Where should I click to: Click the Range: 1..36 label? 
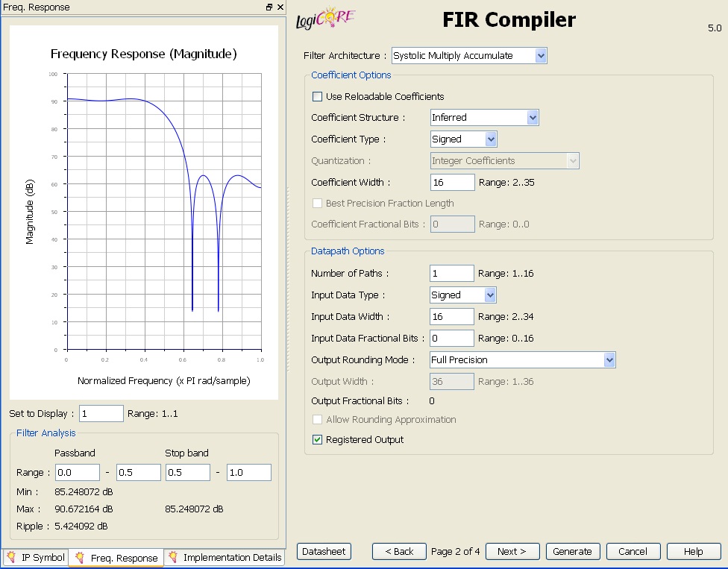tap(506, 382)
